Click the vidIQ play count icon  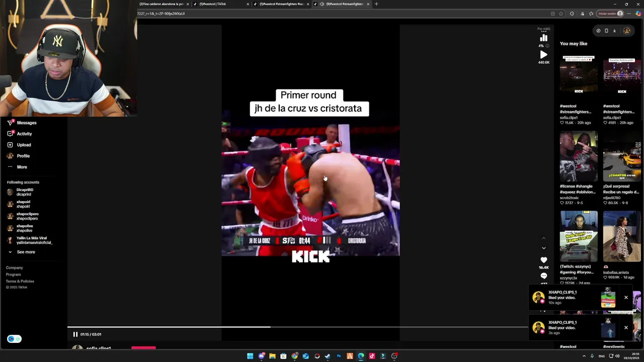pyautogui.click(x=543, y=54)
